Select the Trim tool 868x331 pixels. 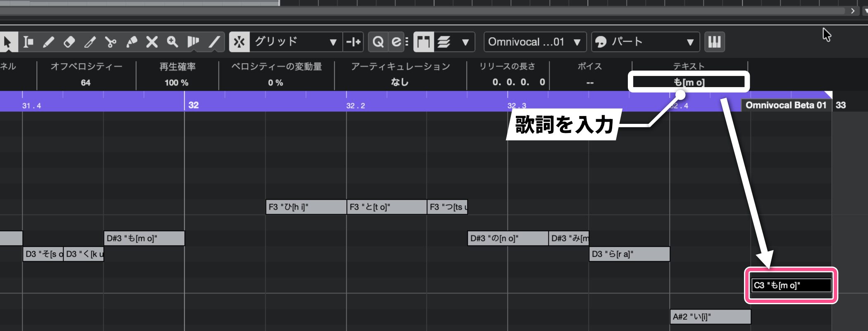point(90,42)
